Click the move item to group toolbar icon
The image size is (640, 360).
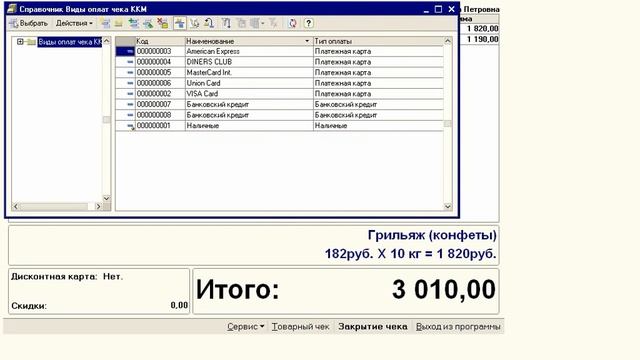point(195,23)
